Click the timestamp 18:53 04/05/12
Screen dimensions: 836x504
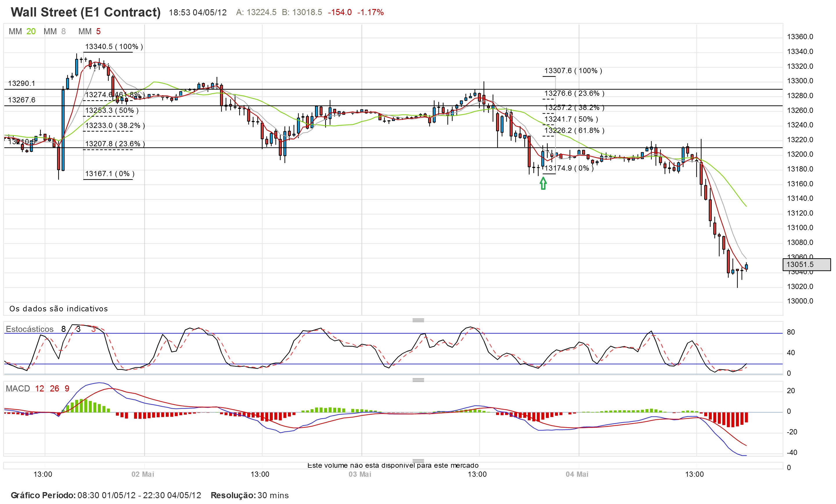[x=198, y=12]
